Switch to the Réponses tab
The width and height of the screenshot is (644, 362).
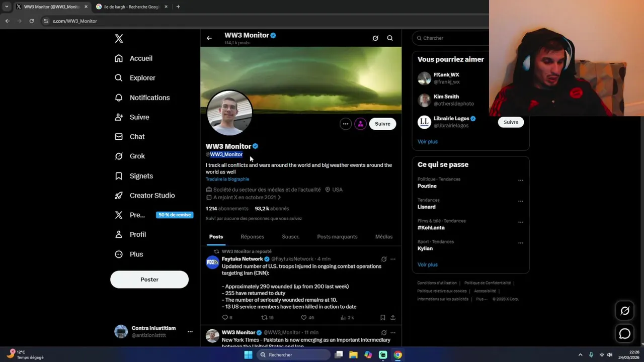coord(253,237)
